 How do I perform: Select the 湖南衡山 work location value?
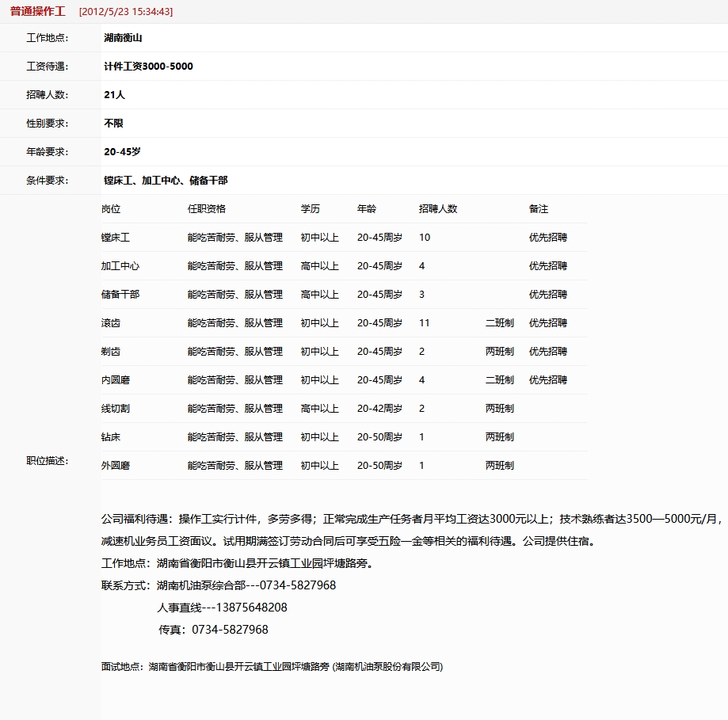coord(123,38)
